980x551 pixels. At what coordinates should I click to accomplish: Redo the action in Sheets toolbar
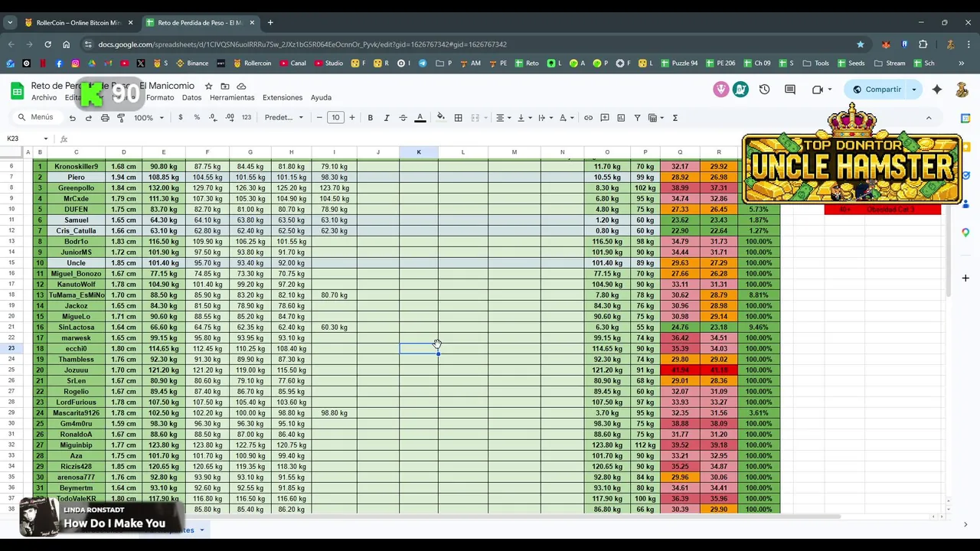click(x=89, y=118)
